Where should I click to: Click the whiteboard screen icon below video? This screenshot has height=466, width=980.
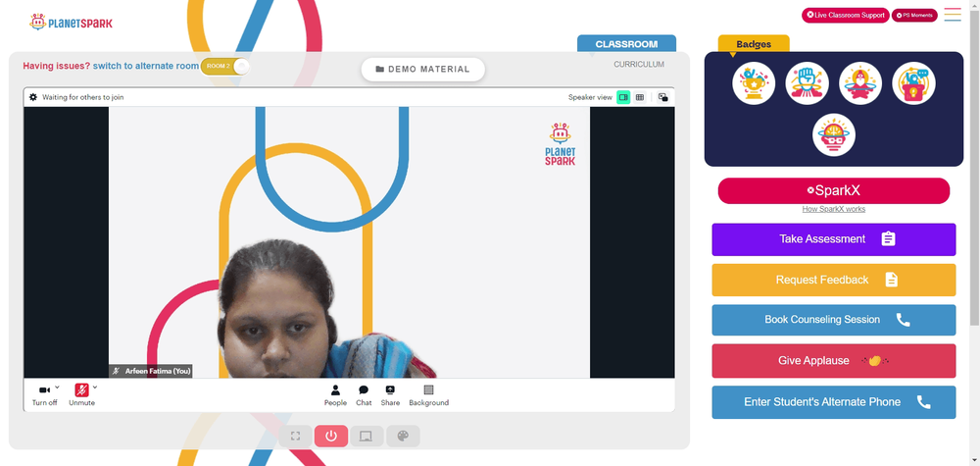tap(367, 436)
